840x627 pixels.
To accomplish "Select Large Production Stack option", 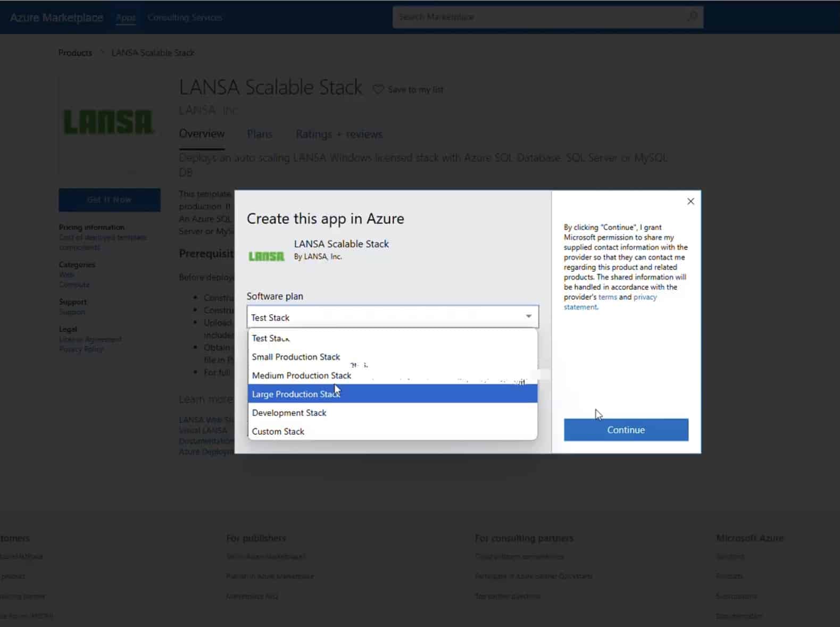I will click(x=393, y=394).
